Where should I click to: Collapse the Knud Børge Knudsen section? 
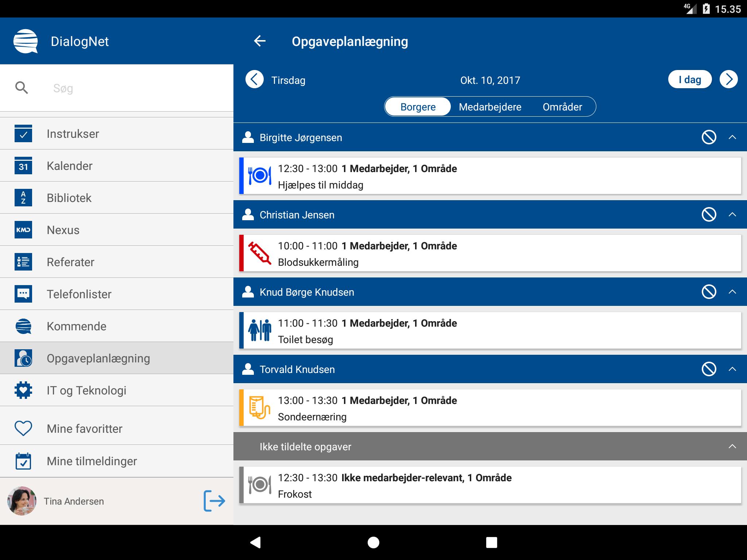pyautogui.click(x=732, y=292)
